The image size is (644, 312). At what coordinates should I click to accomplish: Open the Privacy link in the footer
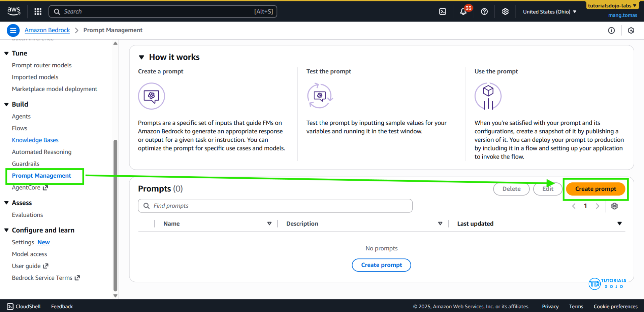point(550,306)
